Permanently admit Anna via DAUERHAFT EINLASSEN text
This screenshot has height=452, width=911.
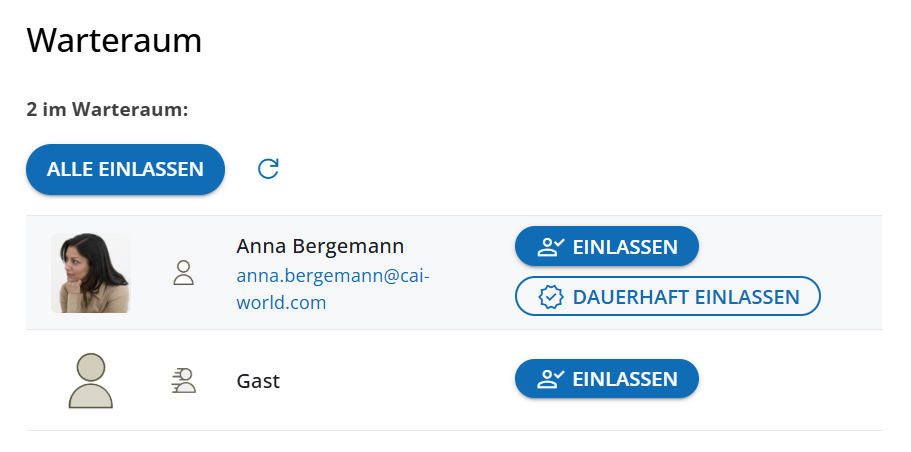[686, 297]
